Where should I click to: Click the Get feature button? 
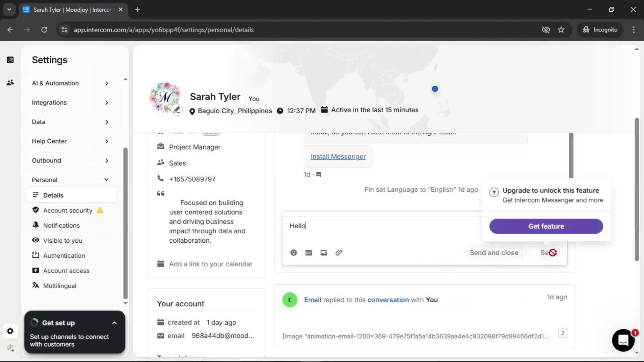(x=546, y=226)
